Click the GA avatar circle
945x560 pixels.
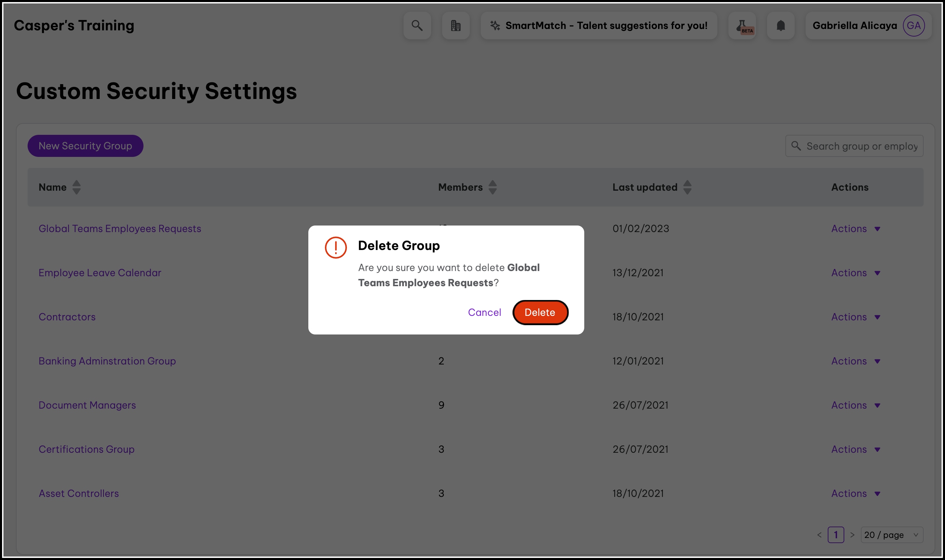pos(913,25)
